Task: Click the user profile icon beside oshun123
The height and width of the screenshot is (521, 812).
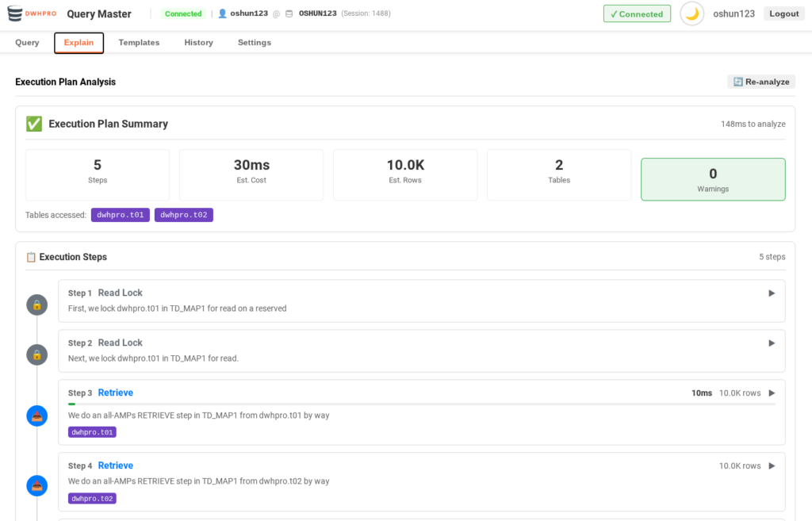Action: click(222, 14)
